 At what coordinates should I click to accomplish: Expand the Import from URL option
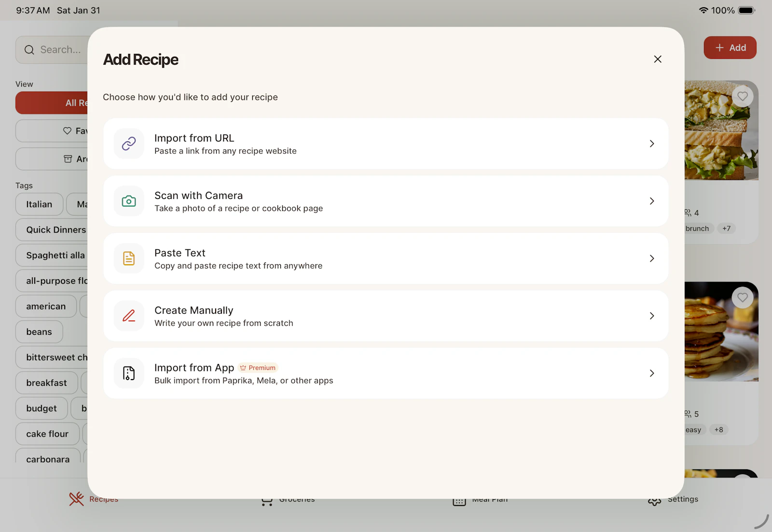coord(652,143)
